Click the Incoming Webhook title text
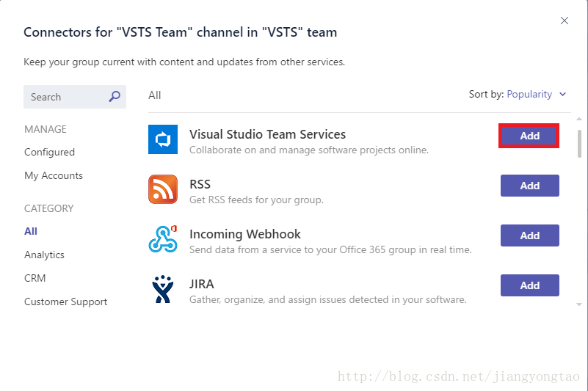Image resolution: width=588 pixels, height=391 pixels. (245, 234)
